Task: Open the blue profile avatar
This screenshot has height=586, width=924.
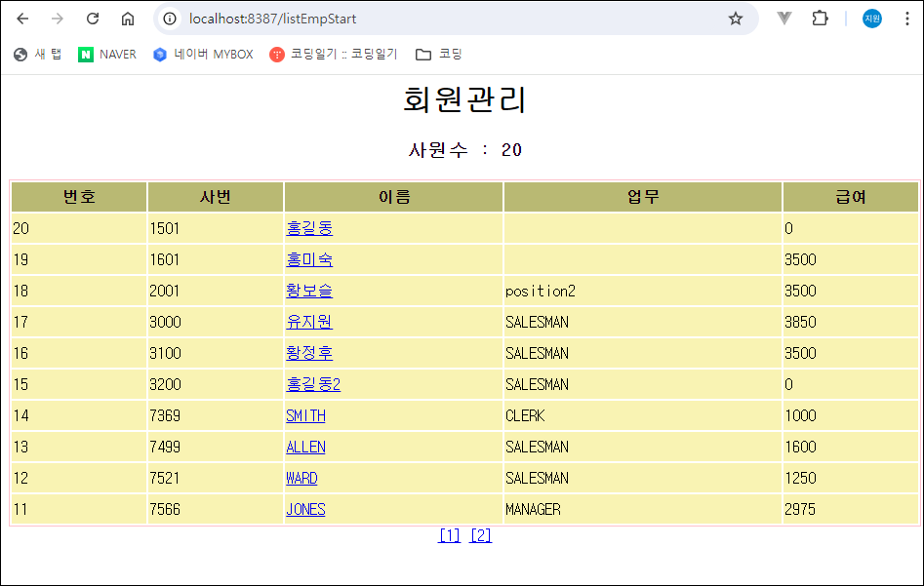Action: [872, 19]
